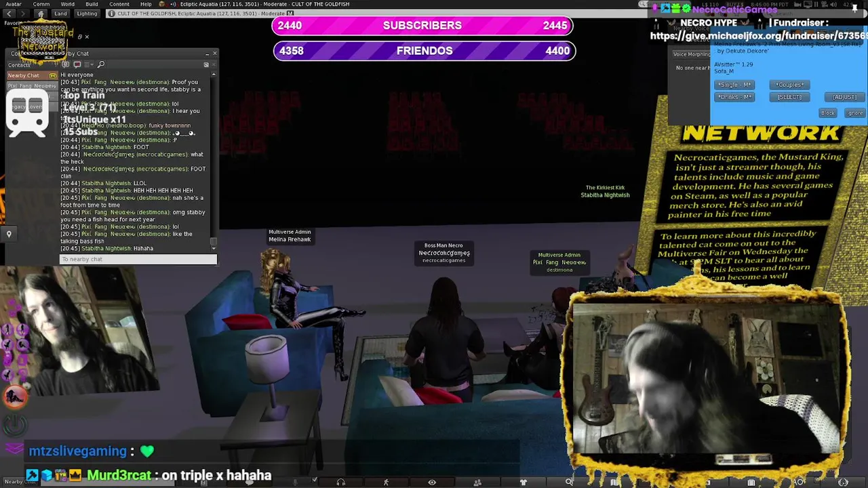Click the Land button
The height and width of the screenshot is (488, 868).
point(60,14)
